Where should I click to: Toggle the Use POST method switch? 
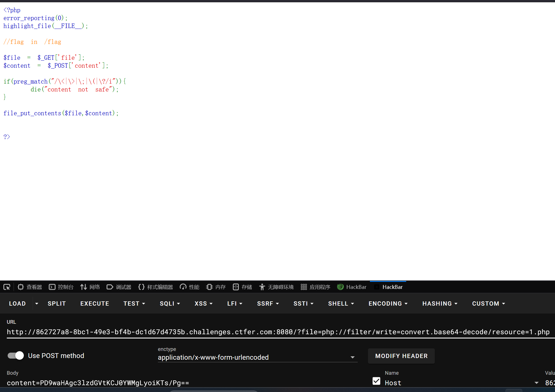(x=16, y=355)
